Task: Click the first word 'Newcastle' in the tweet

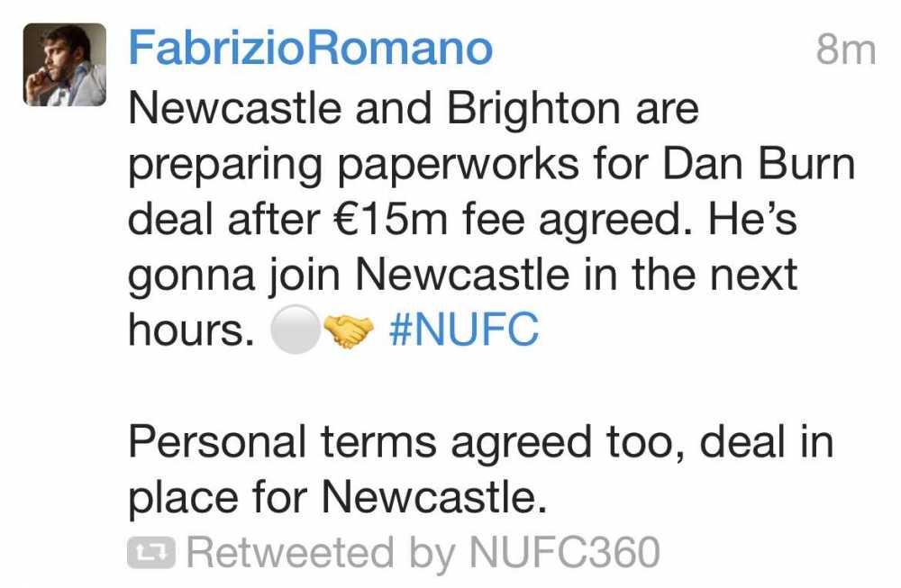Action: [235, 109]
